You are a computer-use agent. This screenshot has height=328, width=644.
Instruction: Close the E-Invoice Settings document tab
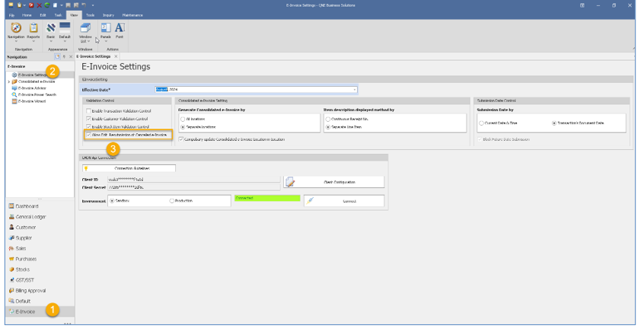(x=116, y=56)
